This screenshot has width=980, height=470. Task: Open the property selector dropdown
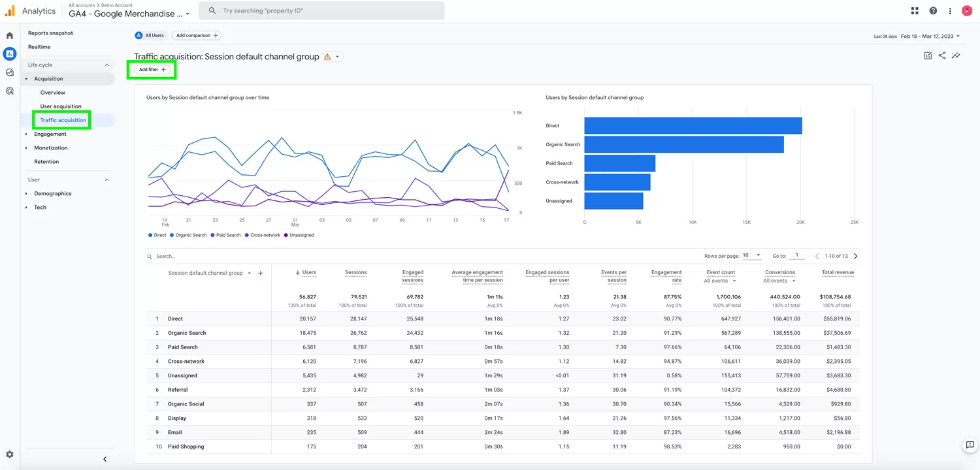(x=130, y=14)
